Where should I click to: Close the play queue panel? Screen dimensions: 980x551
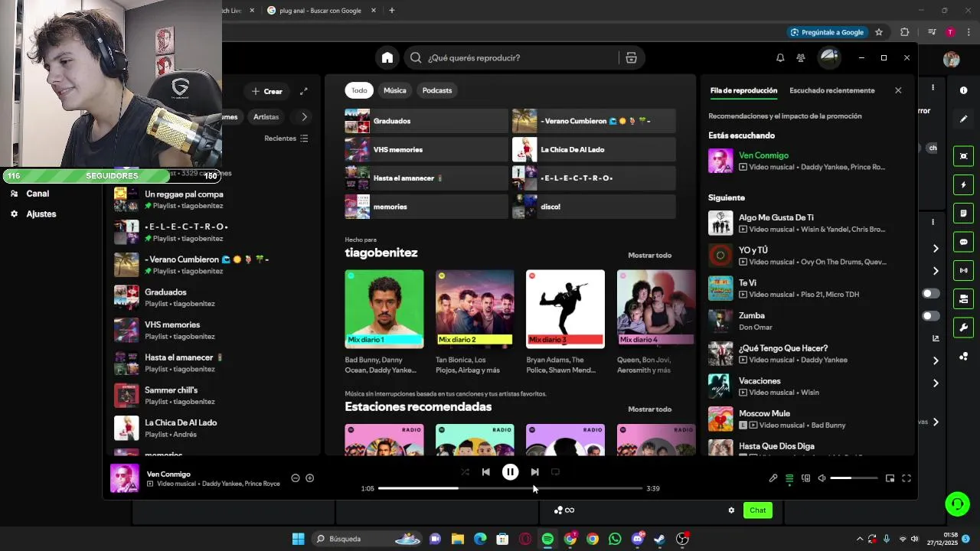898,90
